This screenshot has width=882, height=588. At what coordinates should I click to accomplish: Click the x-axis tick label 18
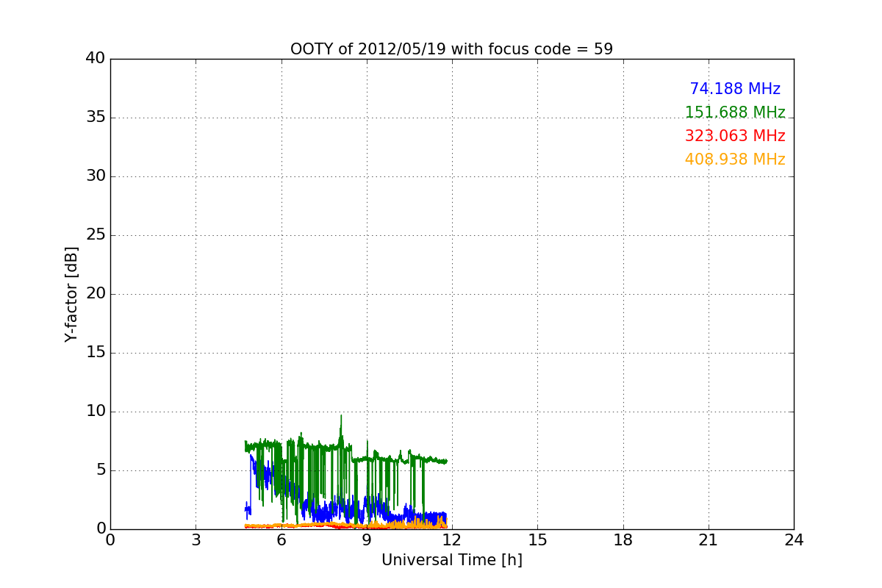pyautogui.click(x=623, y=539)
